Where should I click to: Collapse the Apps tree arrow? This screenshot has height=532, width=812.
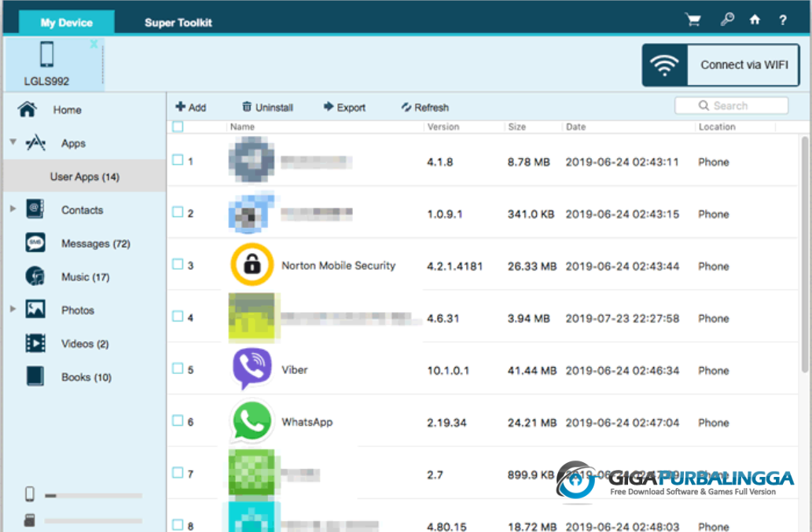pyautogui.click(x=13, y=141)
